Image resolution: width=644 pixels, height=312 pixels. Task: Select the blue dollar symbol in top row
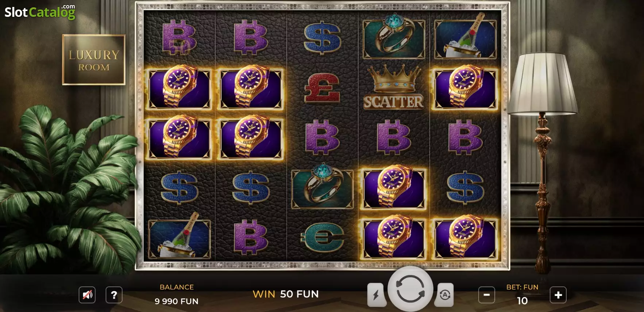coord(322,38)
